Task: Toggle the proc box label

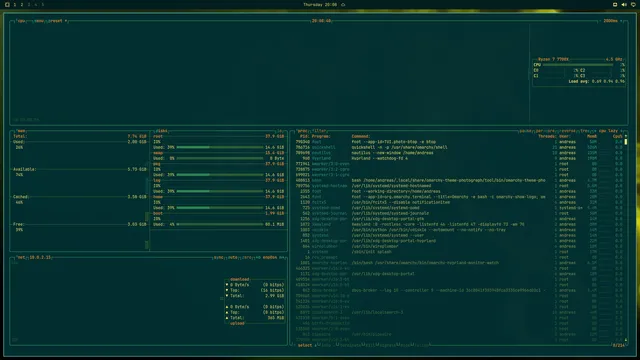Action: (x=302, y=131)
